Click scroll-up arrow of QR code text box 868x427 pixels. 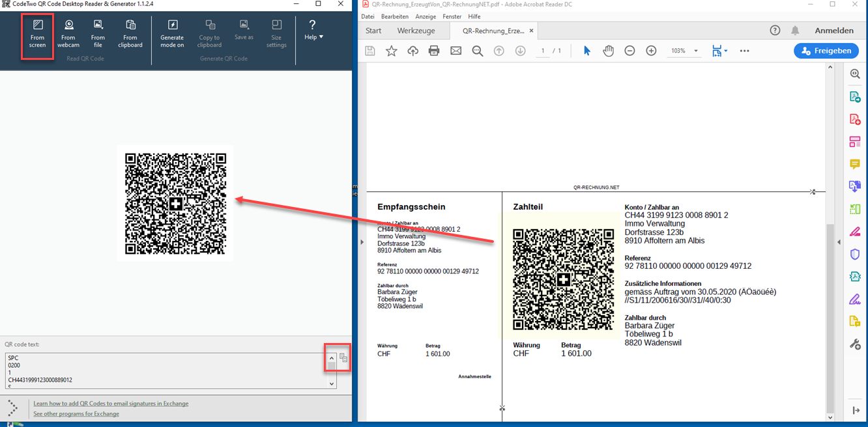click(331, 358)
